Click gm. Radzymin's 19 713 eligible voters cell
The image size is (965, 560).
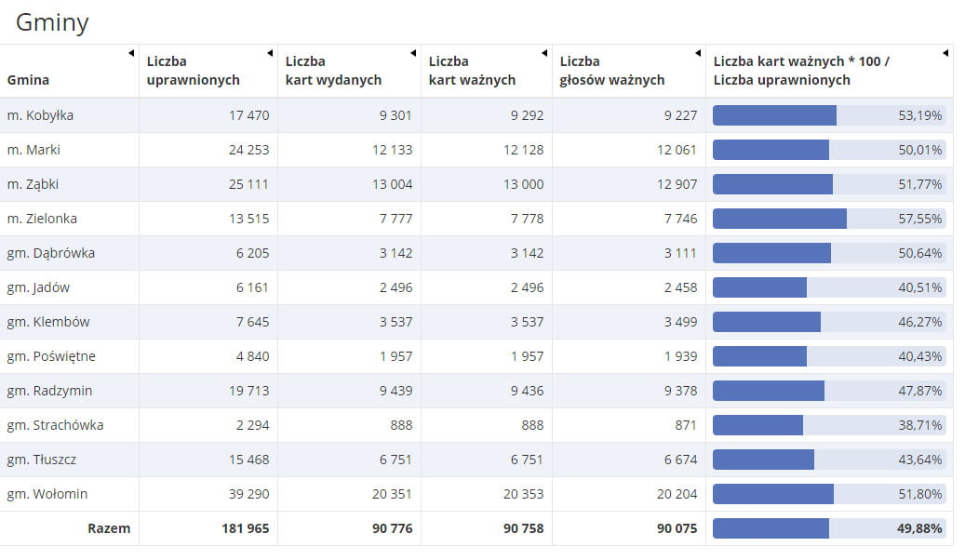[x=248, y=391]
